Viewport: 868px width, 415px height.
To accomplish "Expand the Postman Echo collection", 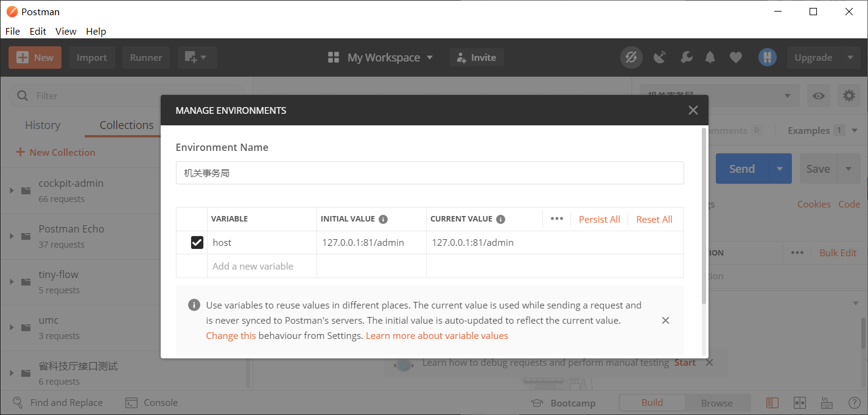I will [x=12, y=236].
